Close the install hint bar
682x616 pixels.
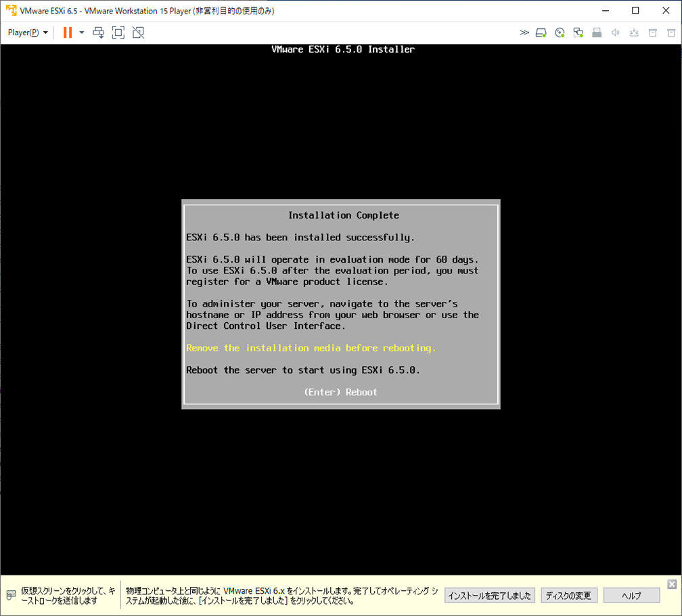672,584
